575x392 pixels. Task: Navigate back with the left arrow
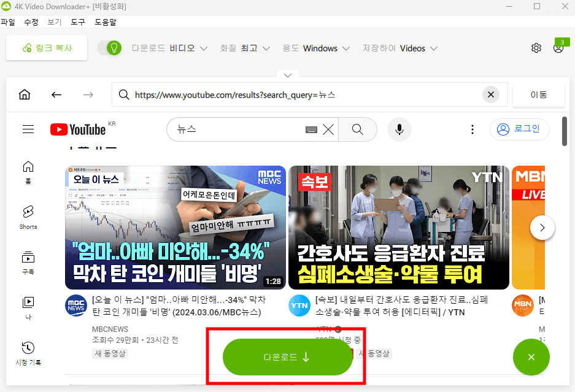tap(56, 94)
